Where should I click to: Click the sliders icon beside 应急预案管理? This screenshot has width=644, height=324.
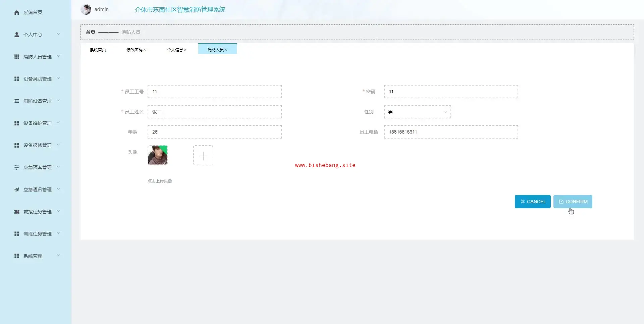[17, 167]
